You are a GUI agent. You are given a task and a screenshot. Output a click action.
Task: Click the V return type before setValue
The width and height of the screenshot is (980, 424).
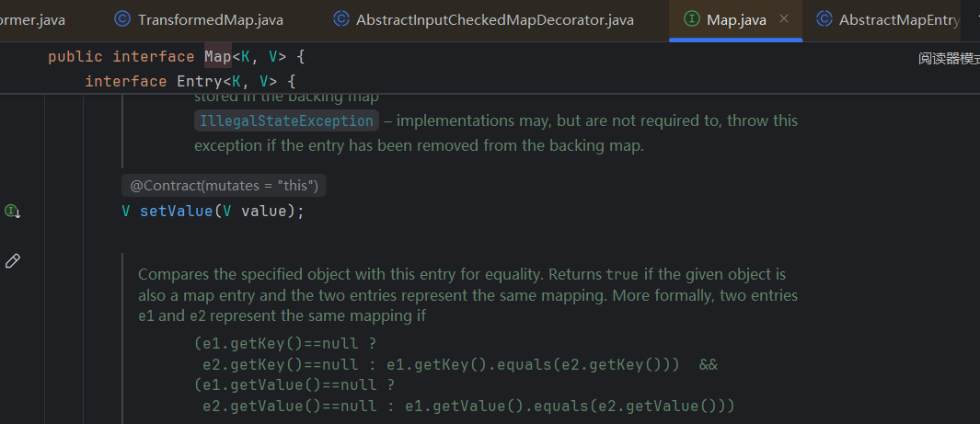point(126,212)
